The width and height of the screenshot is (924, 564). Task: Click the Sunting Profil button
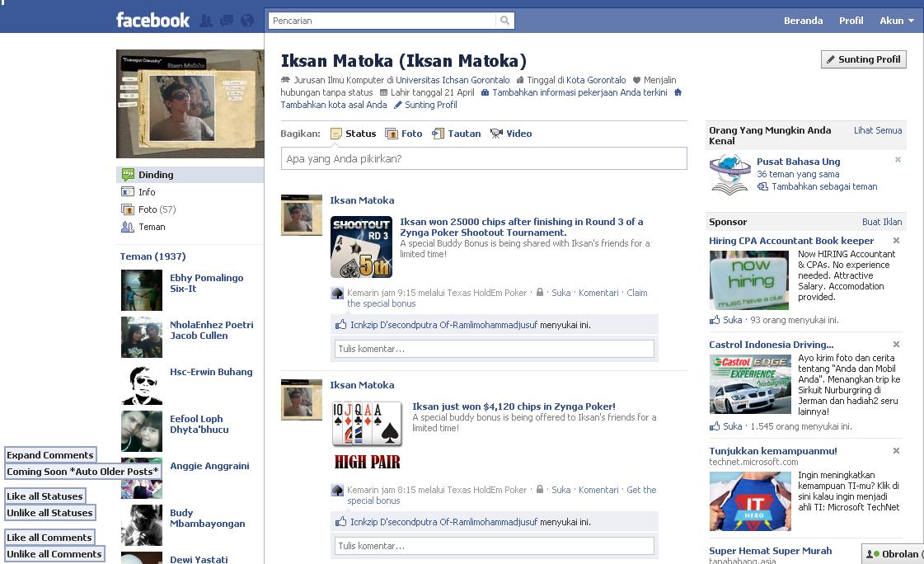863,59
